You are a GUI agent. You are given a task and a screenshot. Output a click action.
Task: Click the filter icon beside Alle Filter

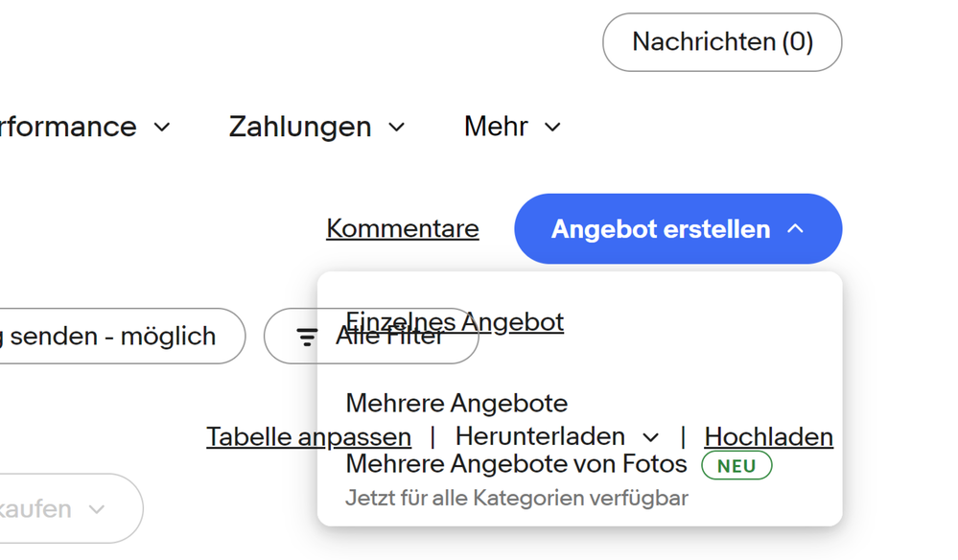pyautogui.click(x=305, y=336)
